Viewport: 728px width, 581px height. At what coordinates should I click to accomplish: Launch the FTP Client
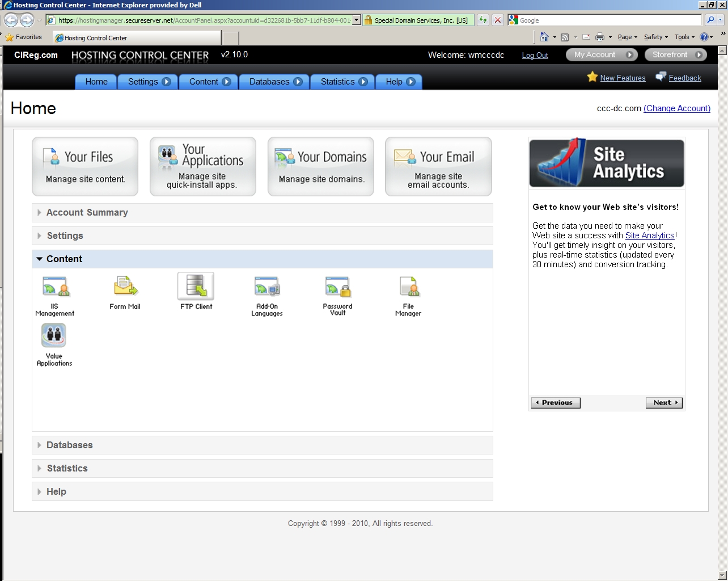click(196, 291)
